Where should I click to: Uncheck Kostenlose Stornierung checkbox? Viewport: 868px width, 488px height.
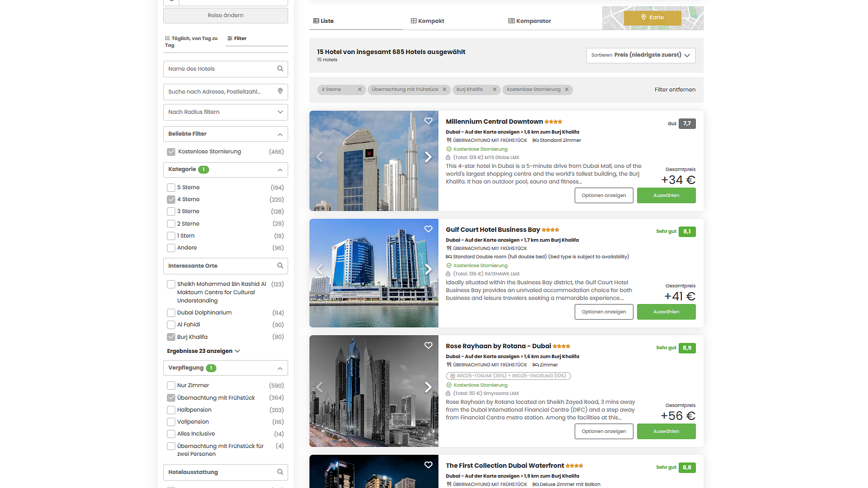(171, 152)
